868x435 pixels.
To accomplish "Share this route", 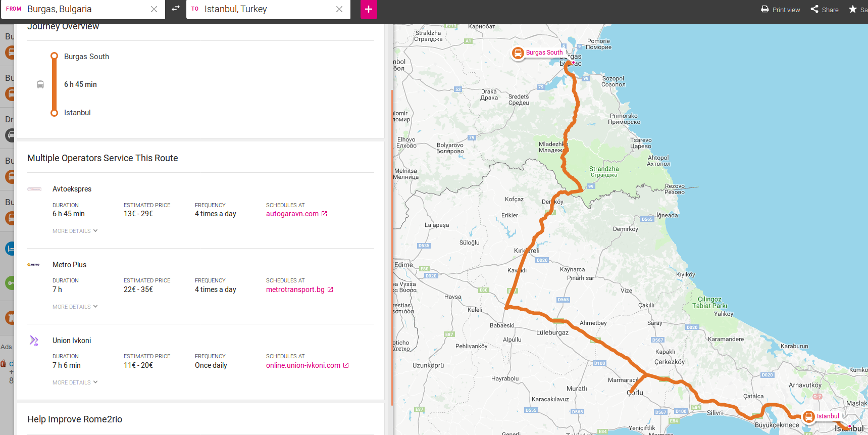I will (x=825, y=10).
